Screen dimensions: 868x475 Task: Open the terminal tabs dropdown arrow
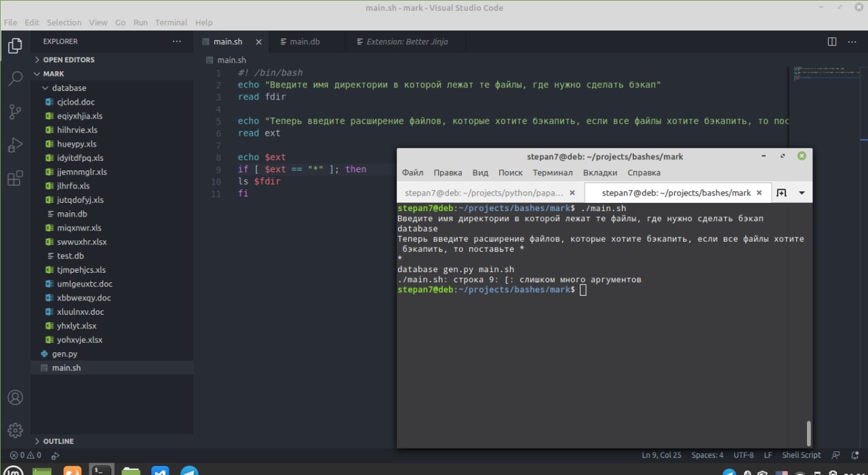click(x=802, y=193)
